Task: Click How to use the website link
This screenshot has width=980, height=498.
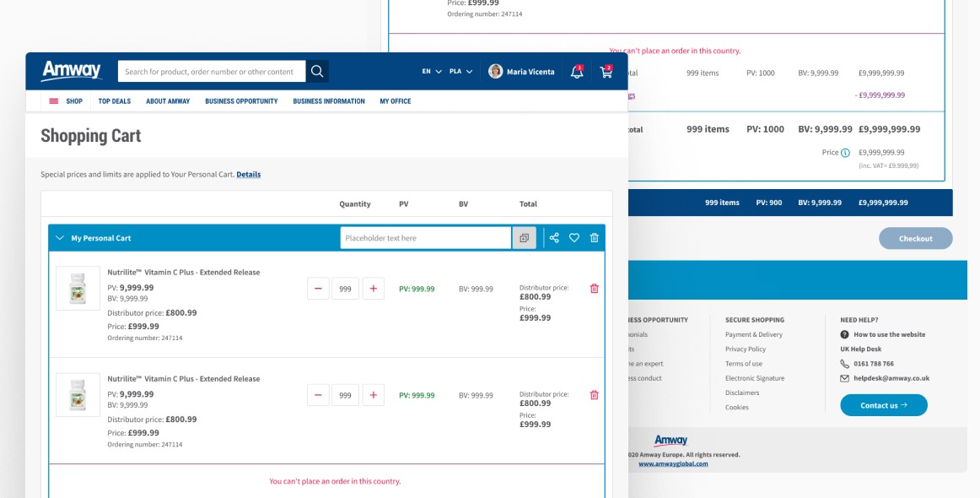Action: tap(890, 335)
